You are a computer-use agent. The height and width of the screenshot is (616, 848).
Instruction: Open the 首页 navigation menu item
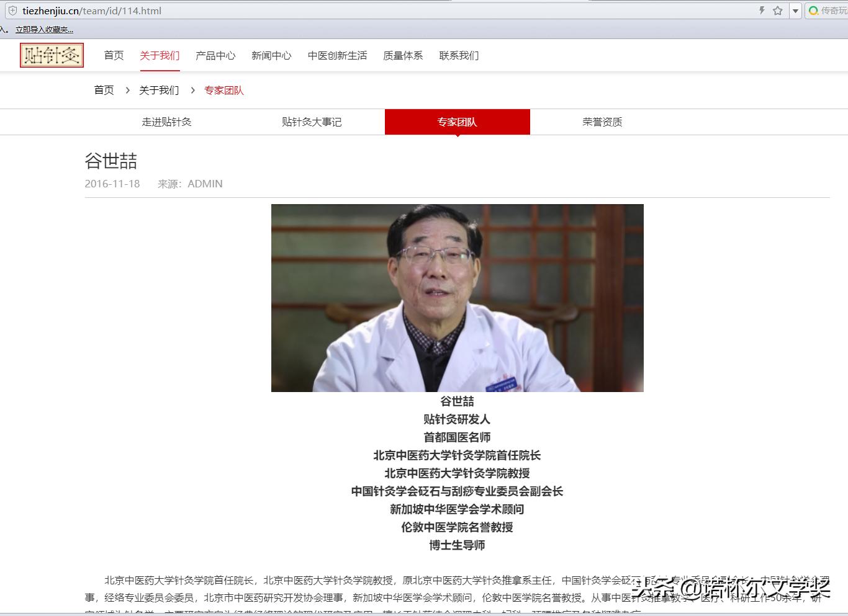click(x=113, y=55)
